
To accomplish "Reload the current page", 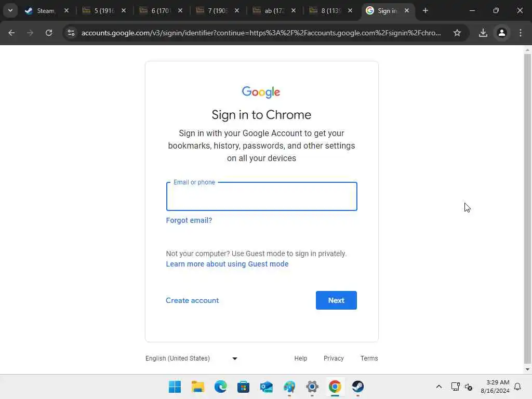I will [x=49, y=33].
